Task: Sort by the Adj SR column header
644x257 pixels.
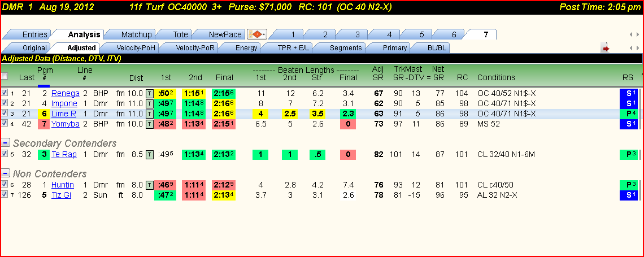Action: [377, 73]
